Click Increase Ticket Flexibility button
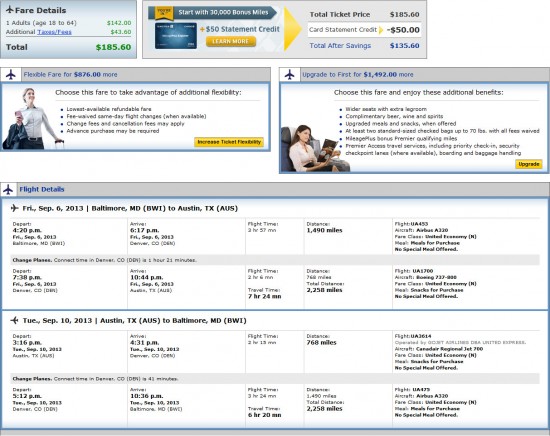The image size is (550, 436). click(229, 142)
